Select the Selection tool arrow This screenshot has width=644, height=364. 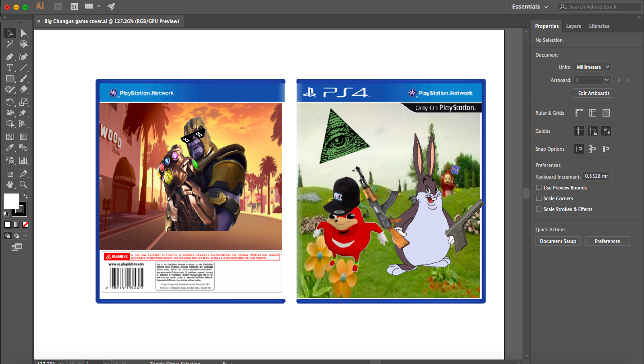pos(9,33)
